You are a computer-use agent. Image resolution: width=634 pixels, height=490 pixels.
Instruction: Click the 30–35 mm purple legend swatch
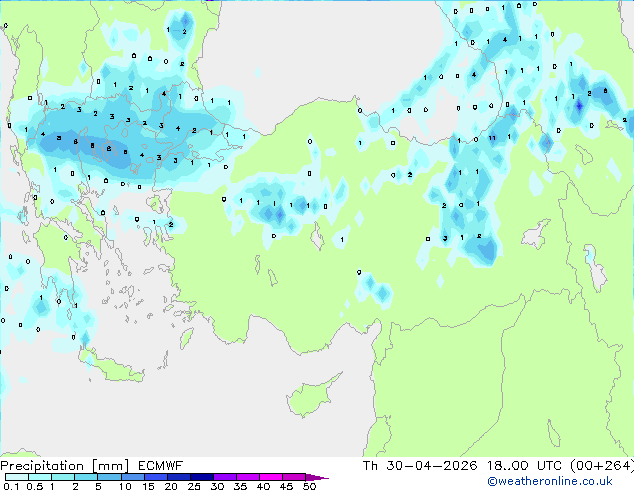coord(224,477)
